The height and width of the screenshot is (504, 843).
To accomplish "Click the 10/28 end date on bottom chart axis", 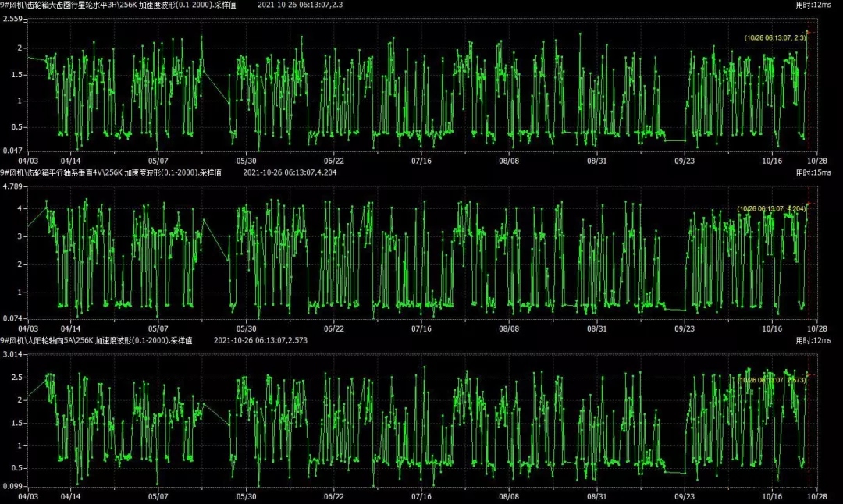I will (x=816, y=495).
